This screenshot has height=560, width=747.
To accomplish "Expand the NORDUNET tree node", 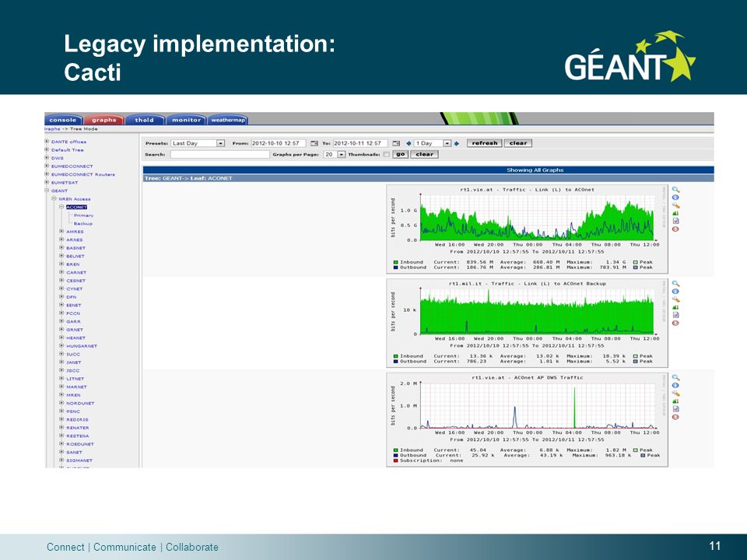I will (61, 403).
